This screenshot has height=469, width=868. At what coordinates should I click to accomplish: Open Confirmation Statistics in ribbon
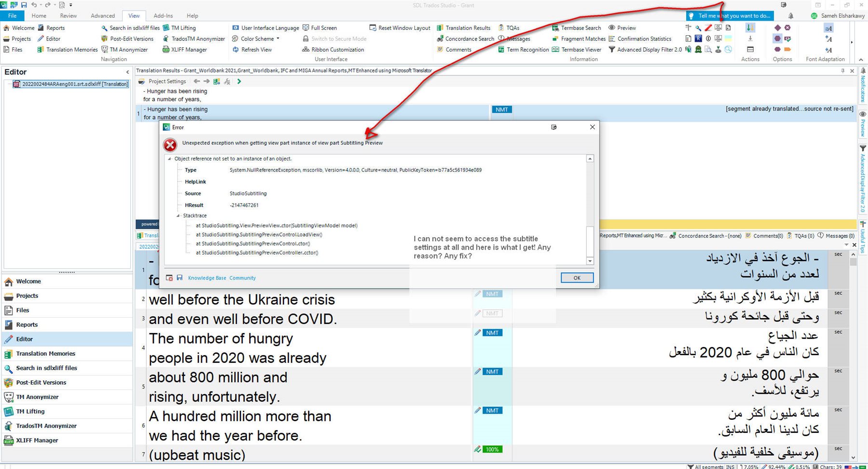(x=640, y=39)
